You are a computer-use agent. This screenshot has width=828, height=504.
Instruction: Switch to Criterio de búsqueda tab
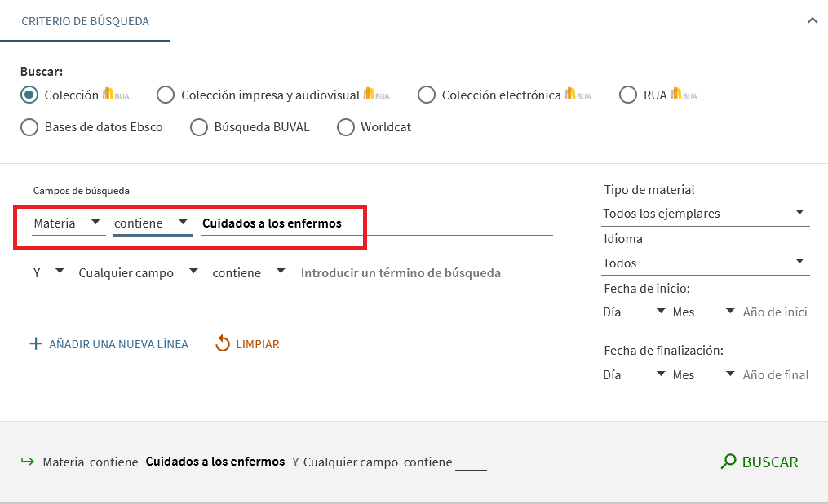point(85,21)
